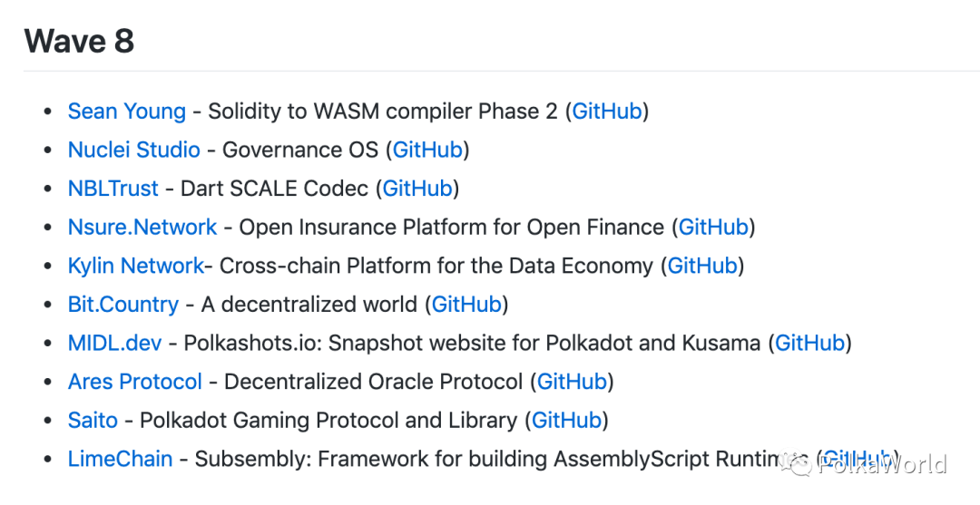The width and height of the screenshot is (980, 505).
Task: Open the LimeChain link
Action: [x=120, y=460]
